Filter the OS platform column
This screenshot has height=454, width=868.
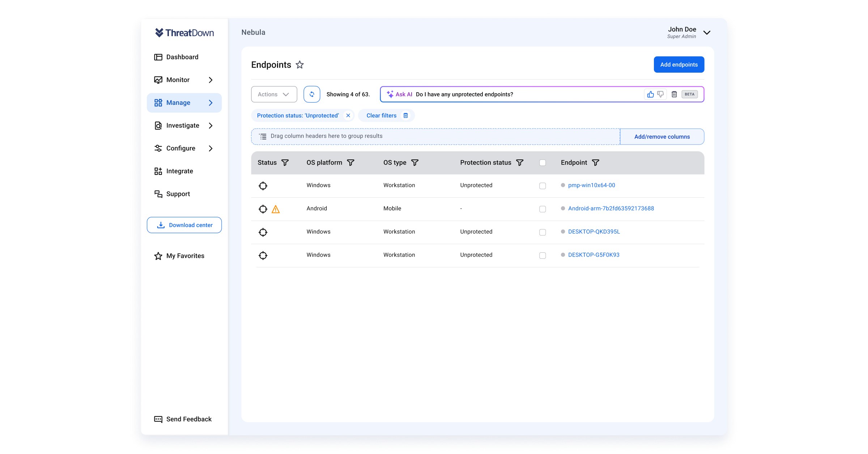coord(350,163)
